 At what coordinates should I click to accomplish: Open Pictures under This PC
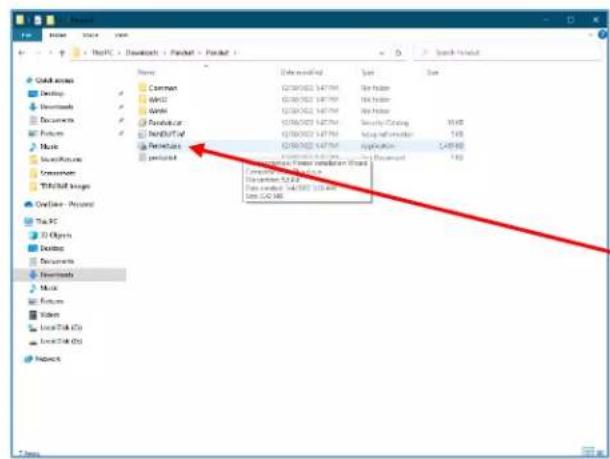coord(46,301)
